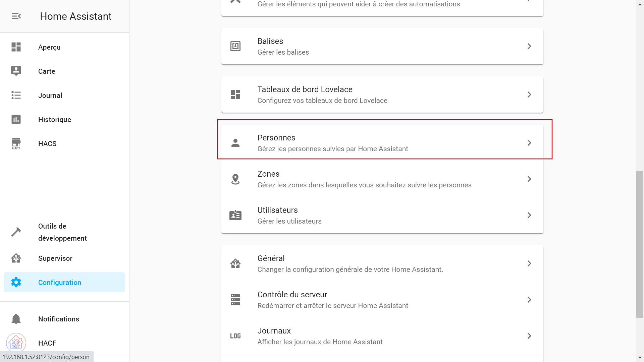Expand the Personnes row chevron

[529, 143]
